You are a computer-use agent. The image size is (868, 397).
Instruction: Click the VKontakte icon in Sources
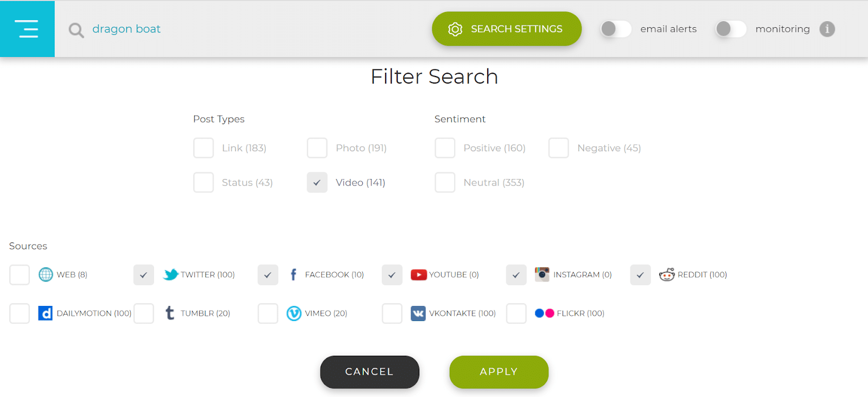click(x=418, y=313)
